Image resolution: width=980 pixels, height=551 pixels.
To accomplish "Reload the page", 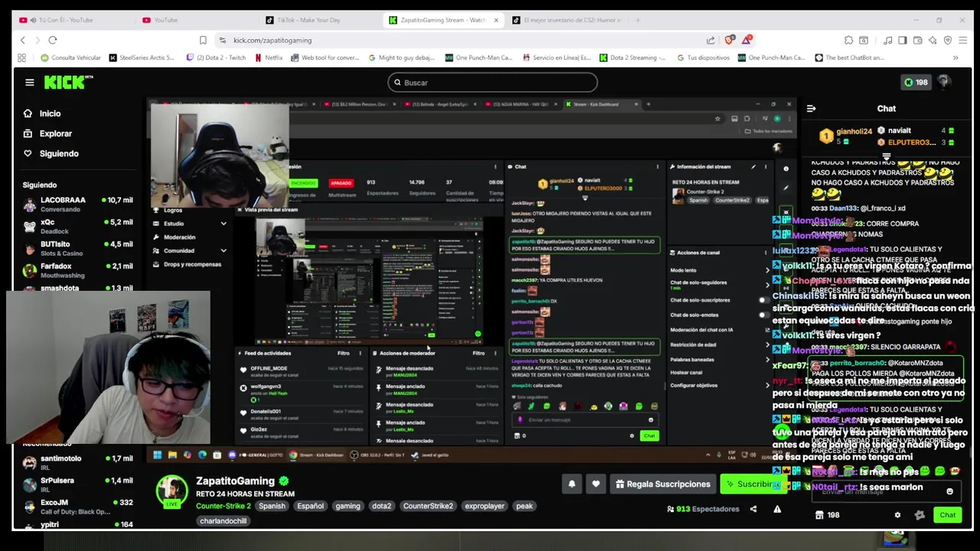I will tap(53, 40).
